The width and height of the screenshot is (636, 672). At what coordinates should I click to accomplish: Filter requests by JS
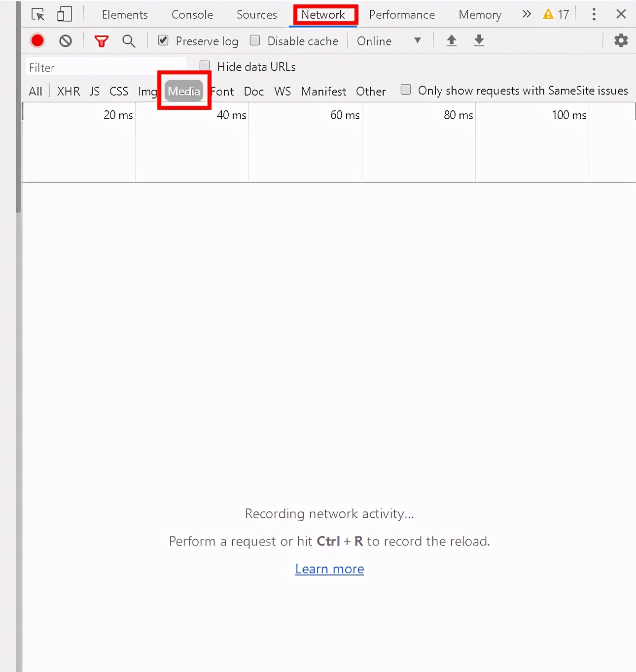[95, 91]
